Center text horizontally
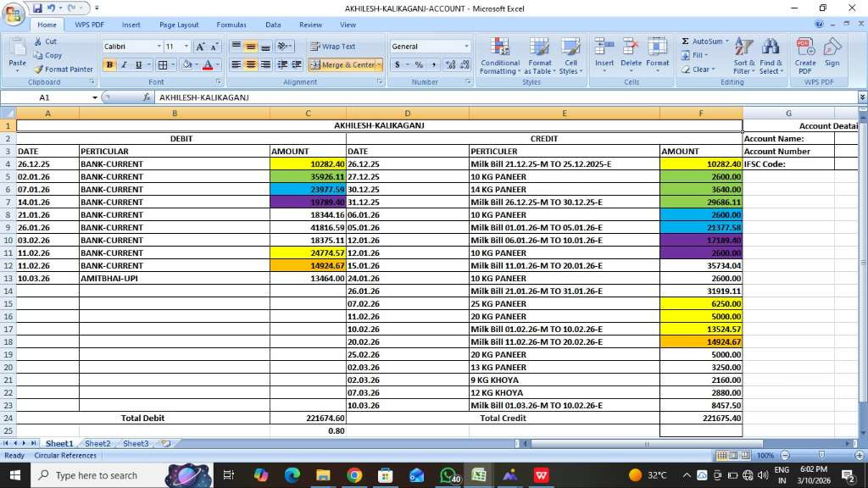868x488 pixels. (x=251, y=64)
